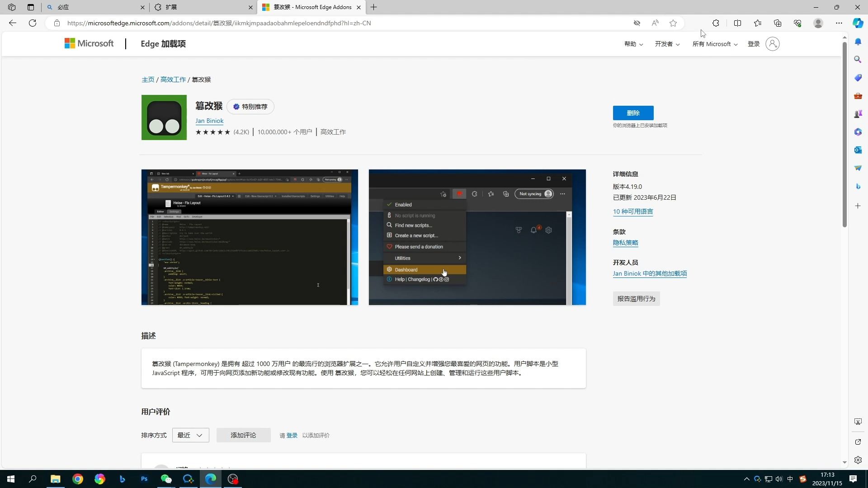
Task: Expand the 所有 Microsoft dropdown
Action: [x=715, y=44]
